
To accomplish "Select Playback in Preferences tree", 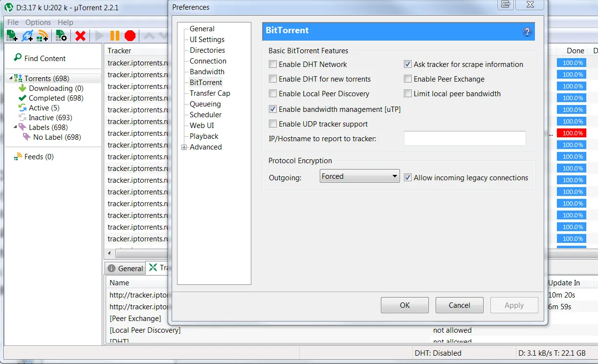I will click(204, 136).
